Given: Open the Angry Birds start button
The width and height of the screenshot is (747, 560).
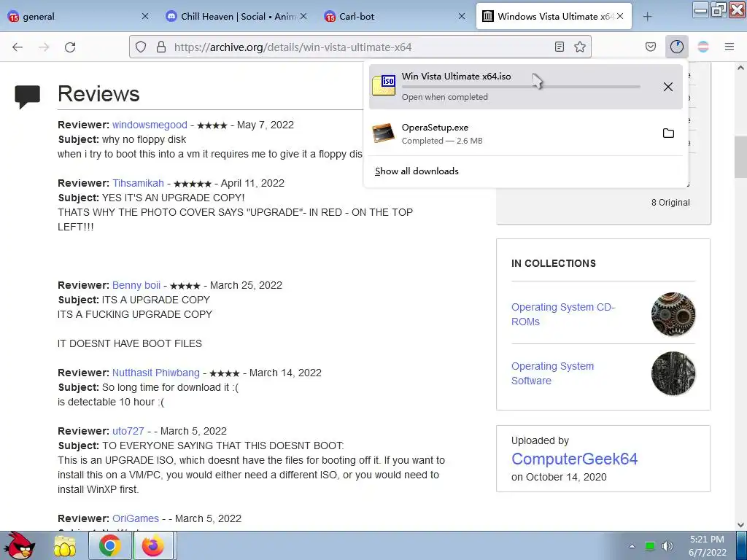Looking at the screenshot, I should 18,545.
